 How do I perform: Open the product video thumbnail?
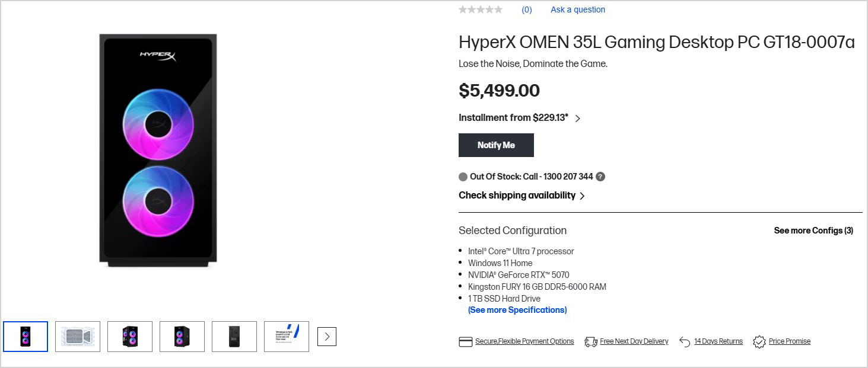coord(78,337)
